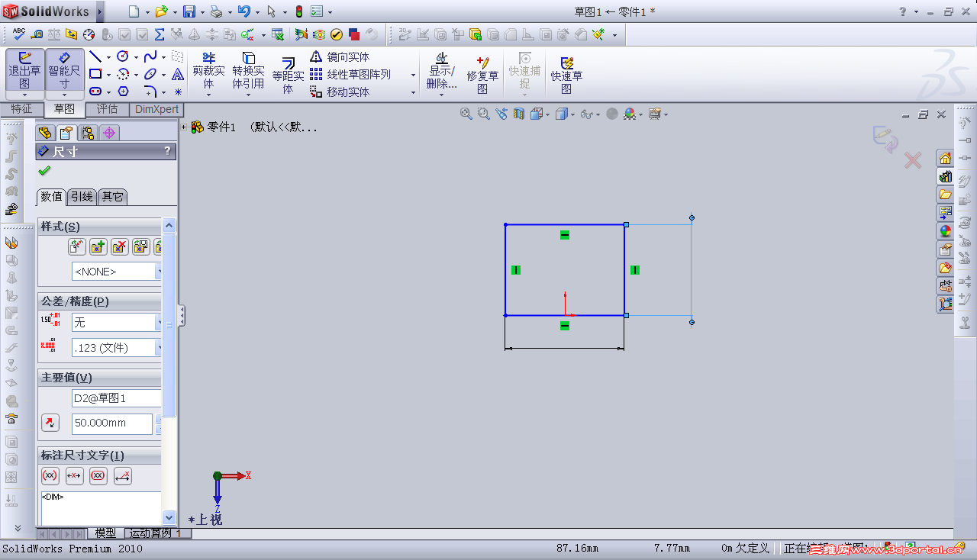The width and height of the screenshot is (977, 560).
Task: Open the Display/Delete Relations dropdown arrow
Action: [440, 95]
